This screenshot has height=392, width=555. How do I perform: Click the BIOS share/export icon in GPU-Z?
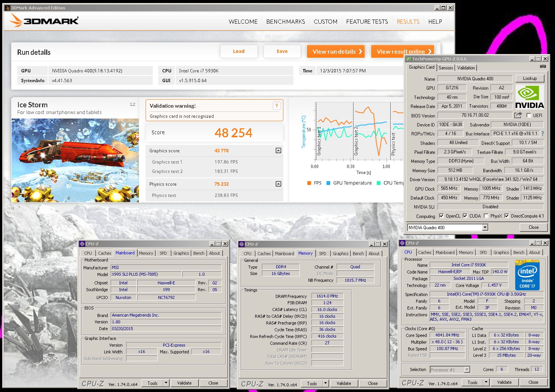point(518,115)
